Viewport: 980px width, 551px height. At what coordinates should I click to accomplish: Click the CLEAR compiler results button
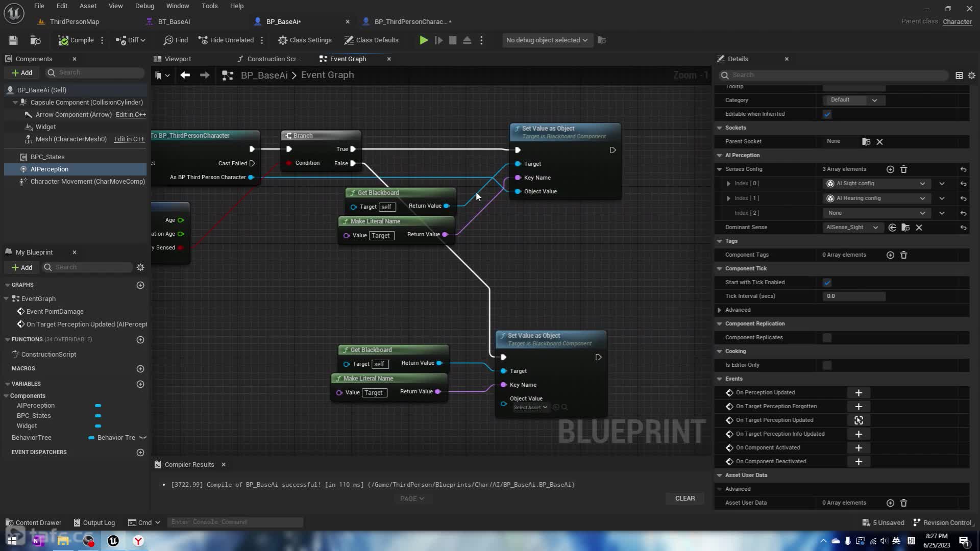(x=684, y=498)
